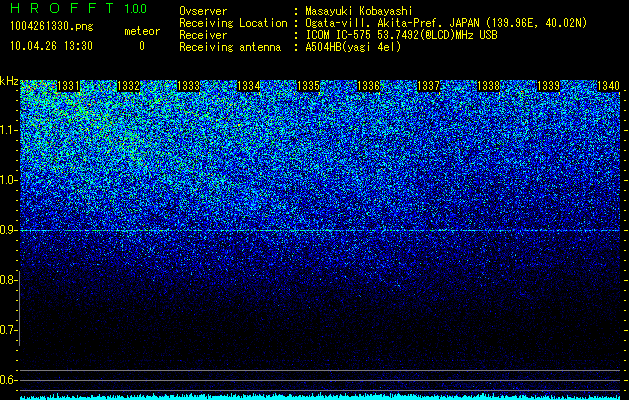Select the file name 1004261330.png
Viewport: 629px width, 400px height.
(x=52, y=26)
